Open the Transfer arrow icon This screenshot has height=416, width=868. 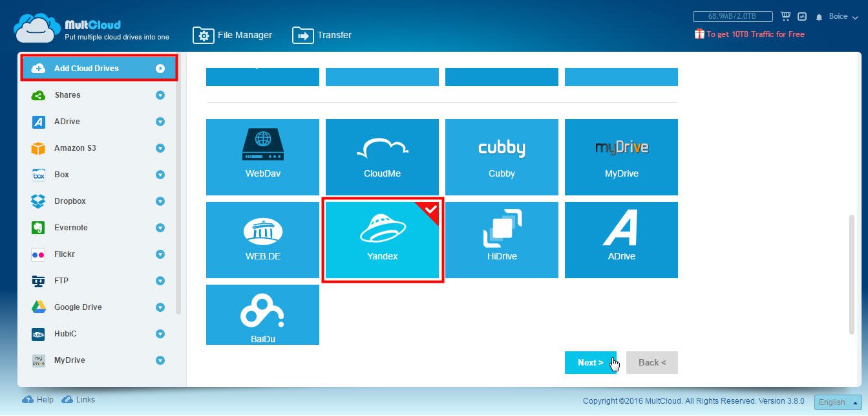(302, 36)
